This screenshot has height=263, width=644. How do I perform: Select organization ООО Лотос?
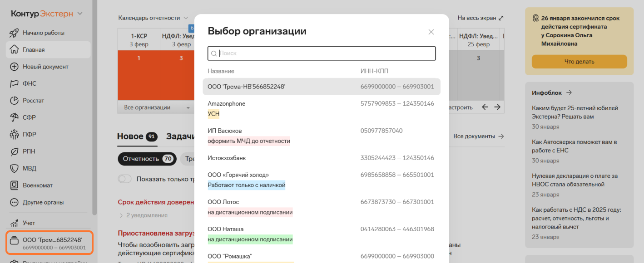[x=322, y=207]
